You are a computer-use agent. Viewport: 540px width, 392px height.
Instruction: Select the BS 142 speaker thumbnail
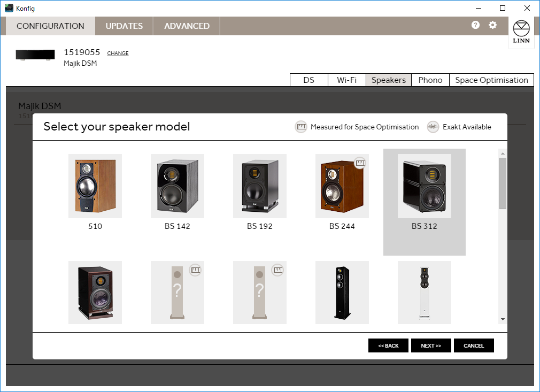click(x=178, y=186)
